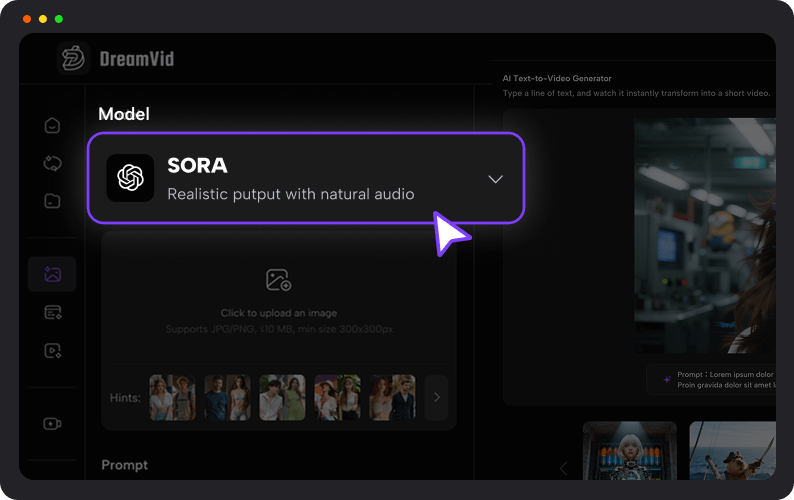794x500 pixels.
Task: Open the pirate dog on ship thumbnail
Action: click(733, 450)
